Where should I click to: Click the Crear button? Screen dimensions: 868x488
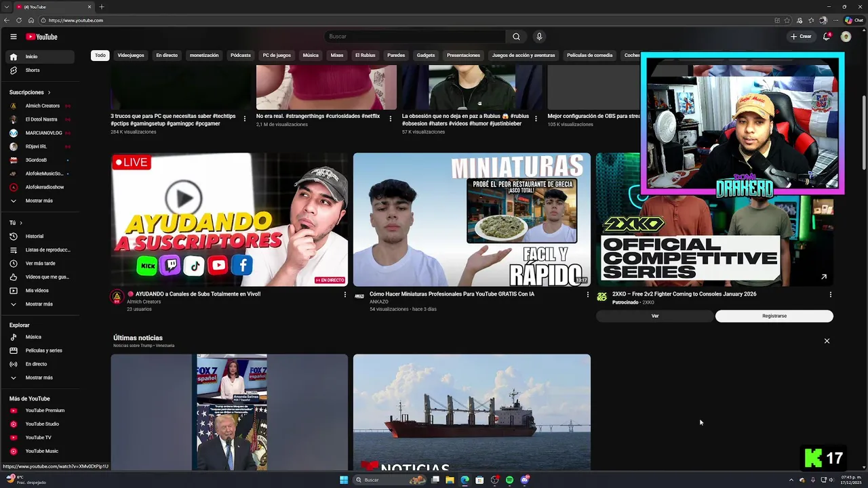pos(801,37)
